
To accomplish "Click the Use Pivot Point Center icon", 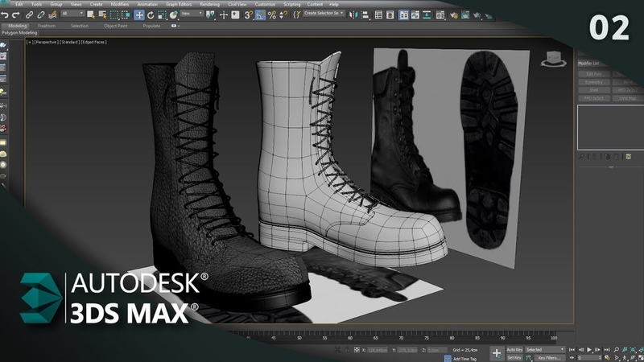I will click(x=210, y=15).
